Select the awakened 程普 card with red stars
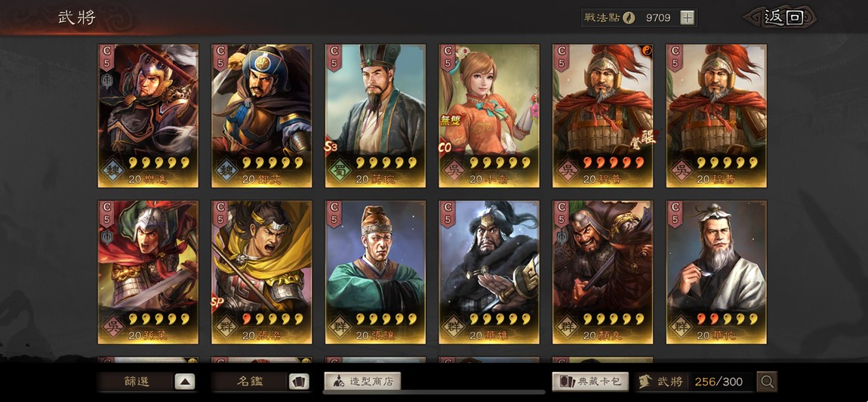868x402 pixels. point(603,116)
